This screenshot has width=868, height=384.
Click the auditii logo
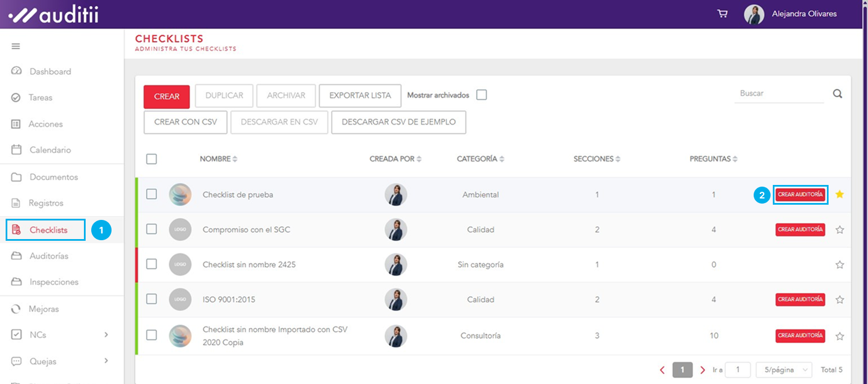coord(54,15)
